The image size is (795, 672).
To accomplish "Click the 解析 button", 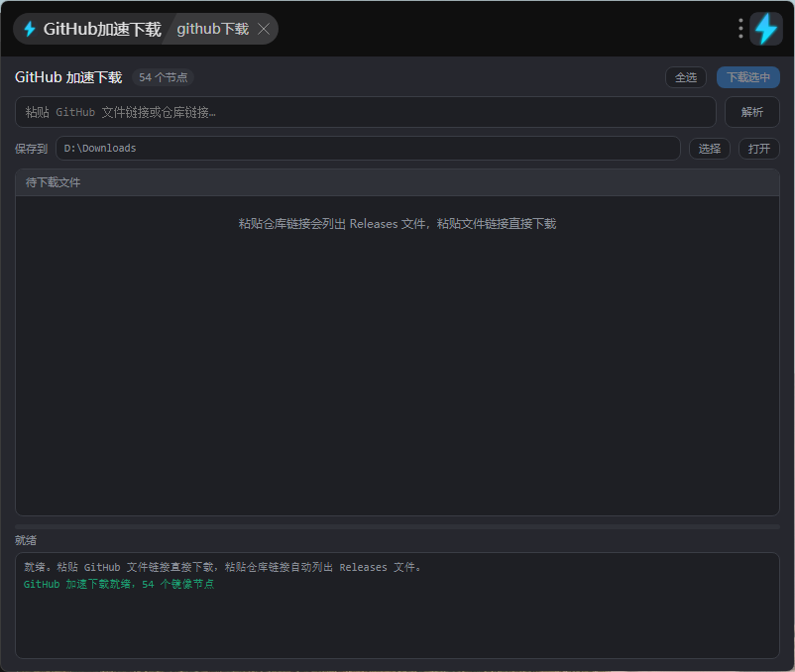I will (752, 112).
